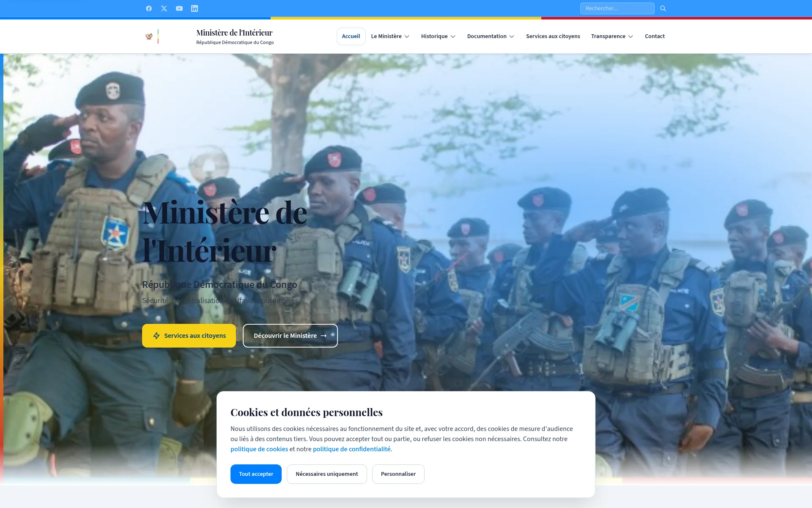This screenshot has height=508, width=812.
Task: Click the yellow Services aux citoyens button
Action: [189, 336]
